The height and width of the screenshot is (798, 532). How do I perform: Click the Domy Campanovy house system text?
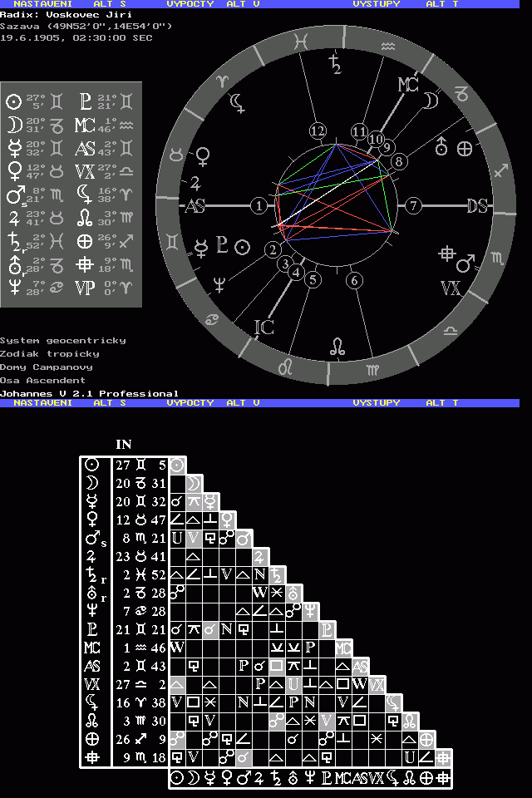(46, 367)
